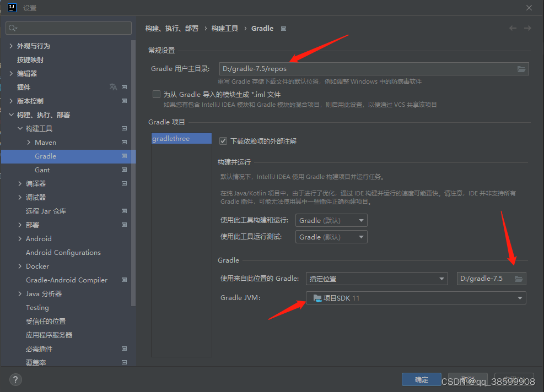Click project-scope icon on 必需插件 row
The image size is (544, 392).
point(124,349)
